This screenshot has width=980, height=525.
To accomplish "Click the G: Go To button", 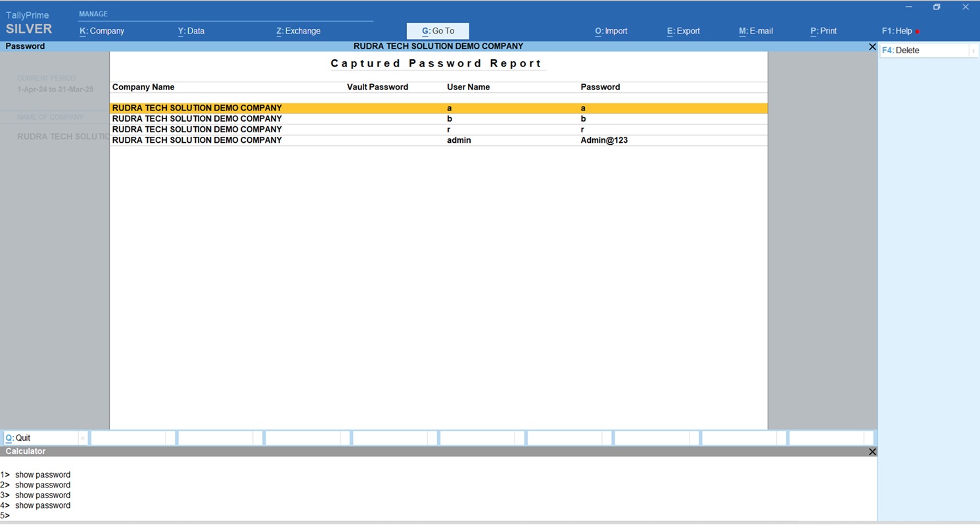I will coord(438,31).
